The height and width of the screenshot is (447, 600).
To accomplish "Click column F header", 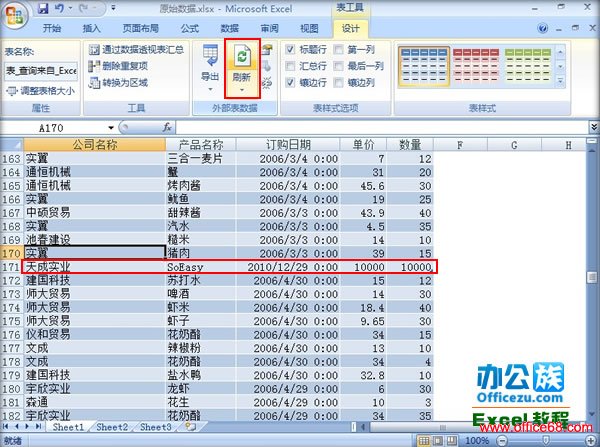I will pyautogui.click(x=460, y=145).
